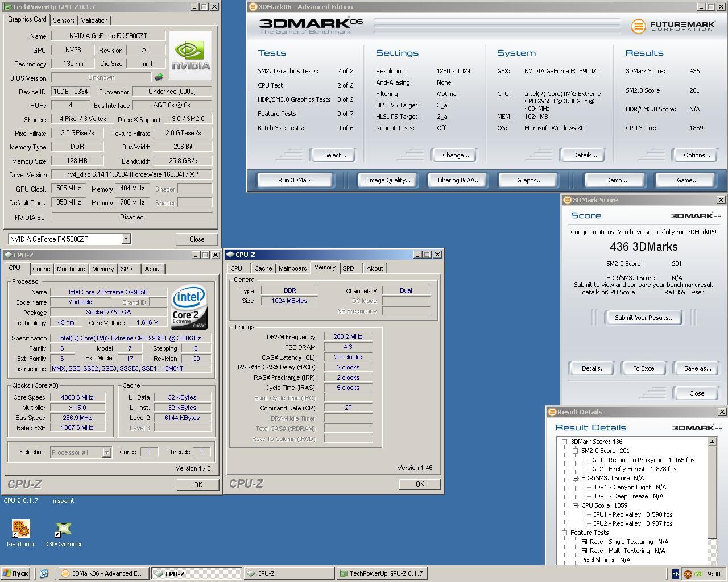Screen dimensions: 728x582
Task: Click the Demo... button
Action: click(616, 180)
